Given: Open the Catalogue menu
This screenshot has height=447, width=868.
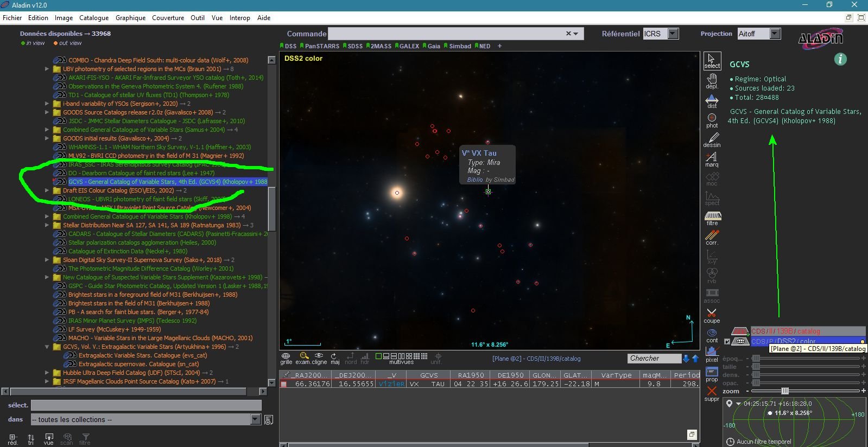Looking at the screenshot, I should click(94, 18).
